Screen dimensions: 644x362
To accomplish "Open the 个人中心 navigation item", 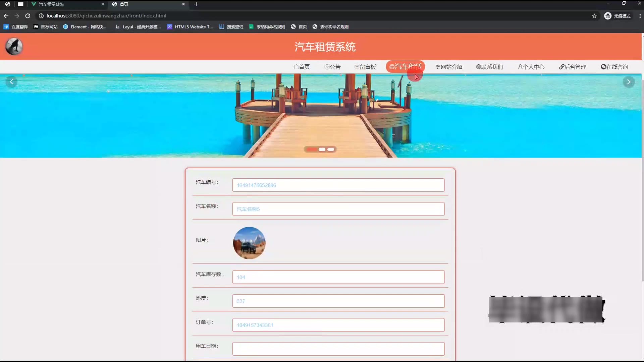I will [x=531, y=67].
